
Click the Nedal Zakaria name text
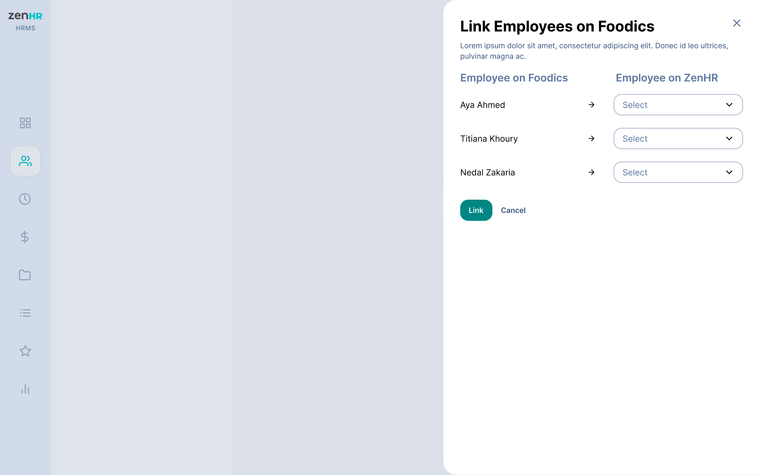(487, 173)
